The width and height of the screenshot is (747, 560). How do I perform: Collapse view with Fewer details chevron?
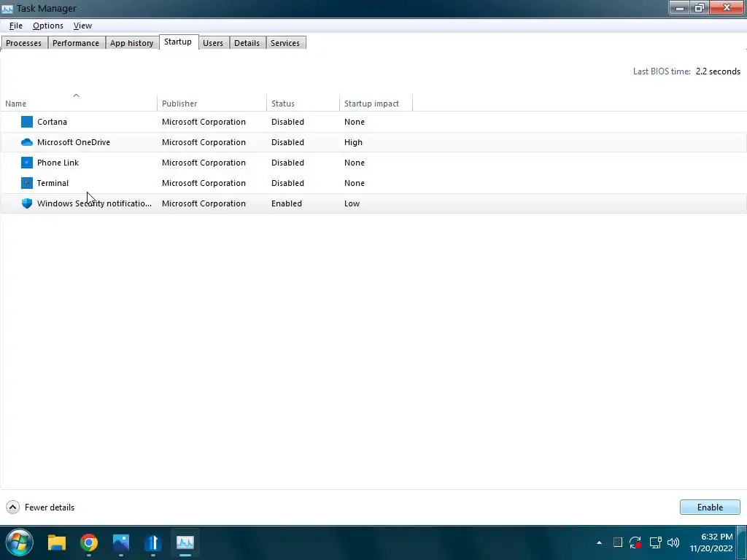coord(13,507)
